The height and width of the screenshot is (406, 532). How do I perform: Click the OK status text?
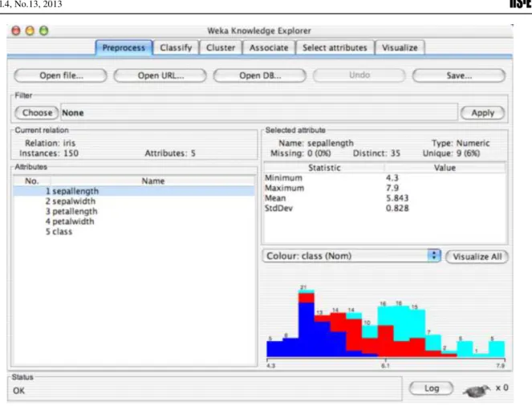pyautogui.click(x=18, y=391)
